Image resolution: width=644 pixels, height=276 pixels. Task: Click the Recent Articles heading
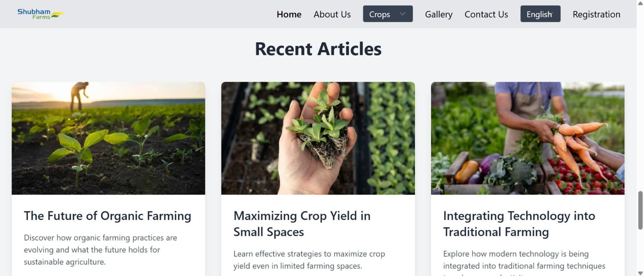(x=318, y=49)
